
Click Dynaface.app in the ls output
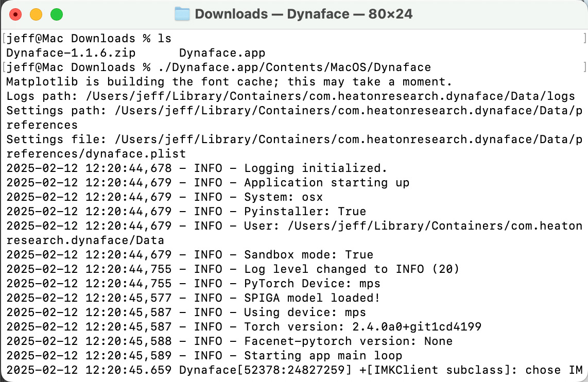(222, 53)
